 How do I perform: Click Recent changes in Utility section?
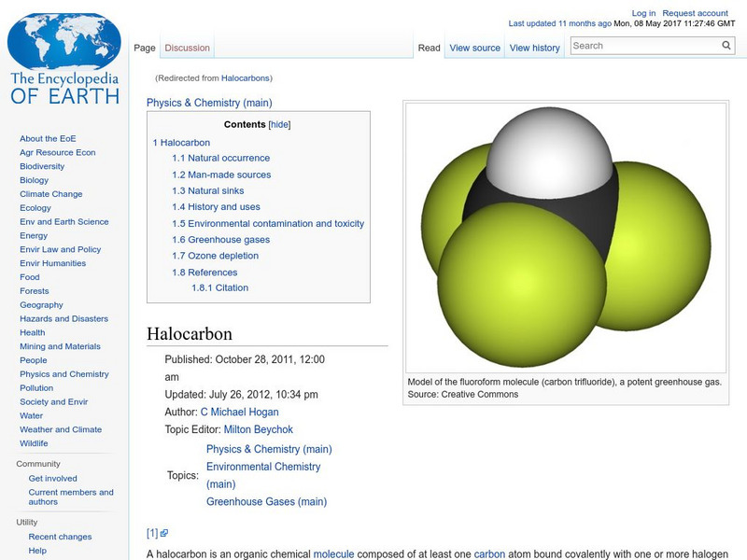[x=60, y=537]
